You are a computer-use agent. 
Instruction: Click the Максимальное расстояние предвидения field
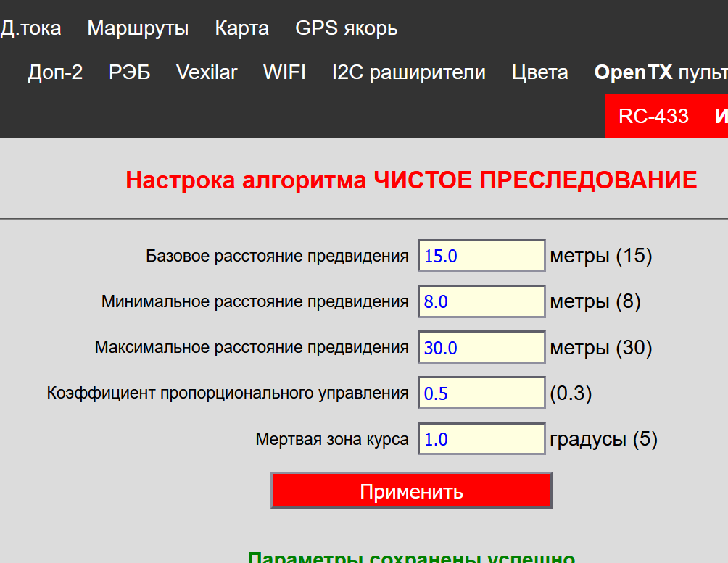[481, 348]
